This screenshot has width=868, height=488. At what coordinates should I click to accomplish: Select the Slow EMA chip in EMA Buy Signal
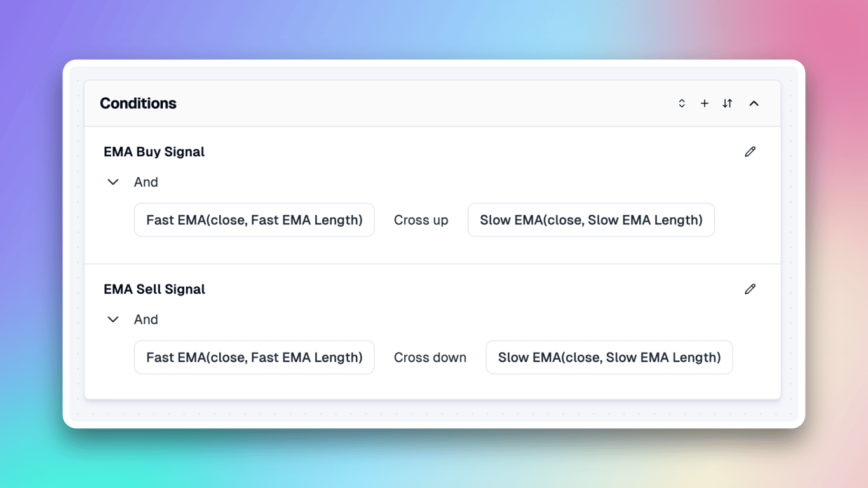tap(591, 220)
